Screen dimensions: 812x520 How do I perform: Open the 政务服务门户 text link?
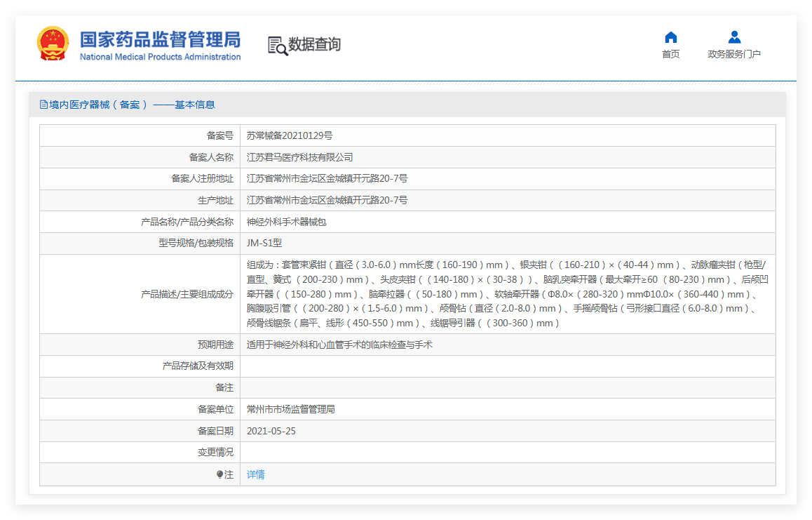click(x=734, y=54)
